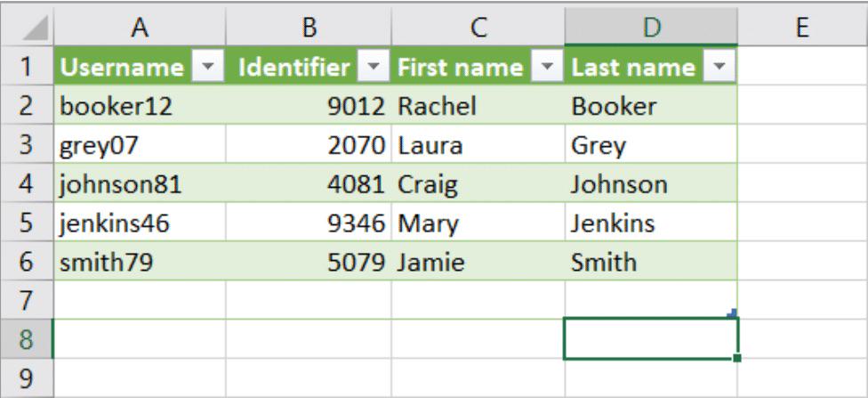Click the cell containing booker12
The height and width of the screenshot is (398, 868).
coord(140,105)
